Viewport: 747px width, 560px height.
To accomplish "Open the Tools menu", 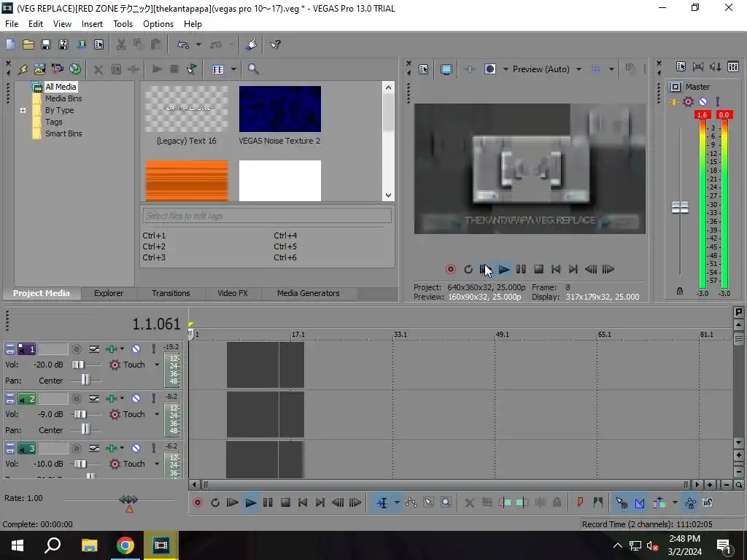I will pyautogui.click(x=123, y=24).
